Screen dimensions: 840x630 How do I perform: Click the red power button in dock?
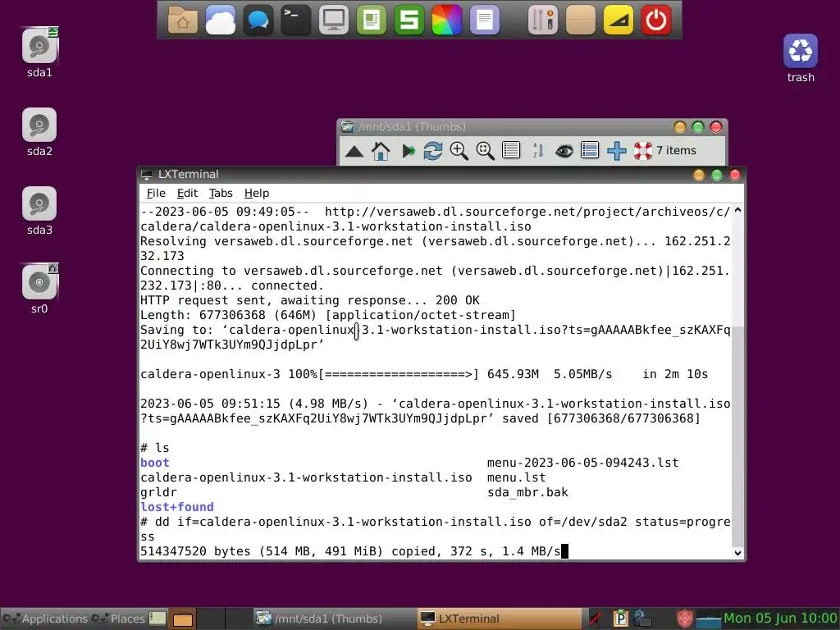point(656,21)
